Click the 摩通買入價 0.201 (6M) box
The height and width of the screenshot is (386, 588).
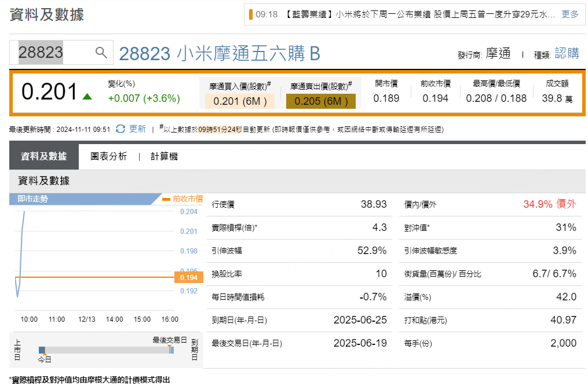(240, 101)
